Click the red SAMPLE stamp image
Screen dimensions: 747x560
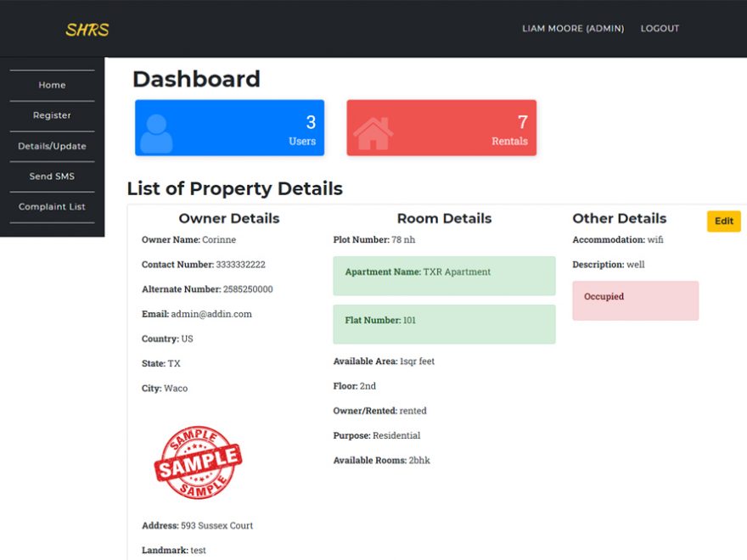pyautogui.click(x=198, y=462)
